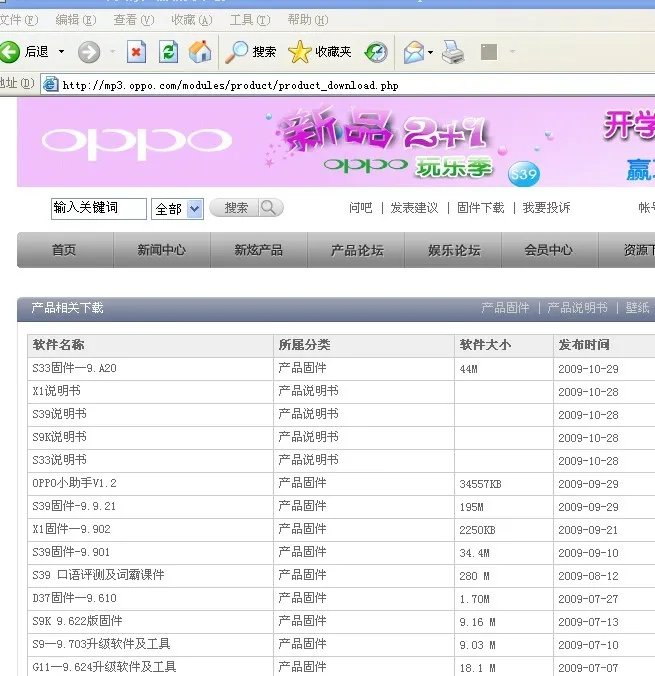
Task: Click S33固件—9.A20 entry
Action: click(74, 368)
